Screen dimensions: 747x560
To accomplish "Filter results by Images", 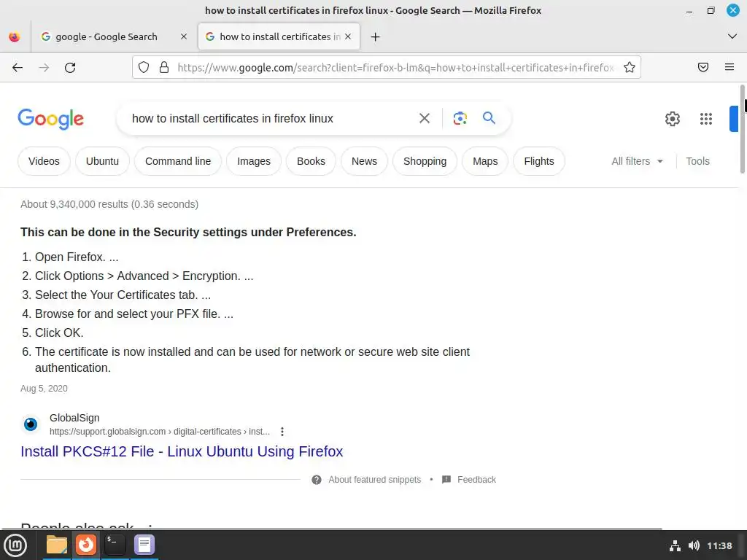I will 253,161.
